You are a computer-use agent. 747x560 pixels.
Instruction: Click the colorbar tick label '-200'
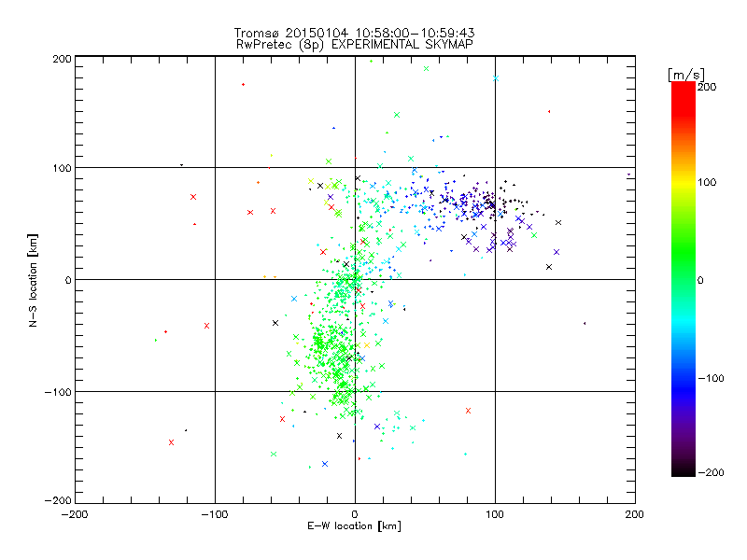[711, 473]
